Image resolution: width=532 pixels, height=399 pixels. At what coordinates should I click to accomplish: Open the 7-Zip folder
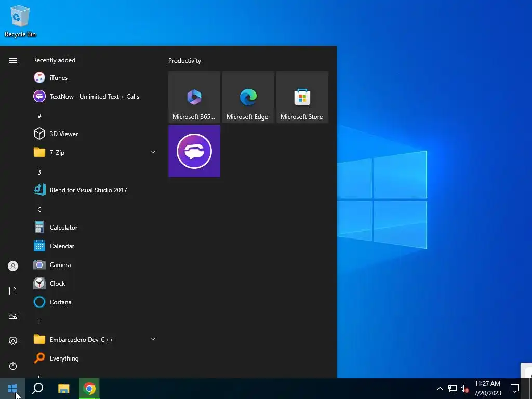95,152
